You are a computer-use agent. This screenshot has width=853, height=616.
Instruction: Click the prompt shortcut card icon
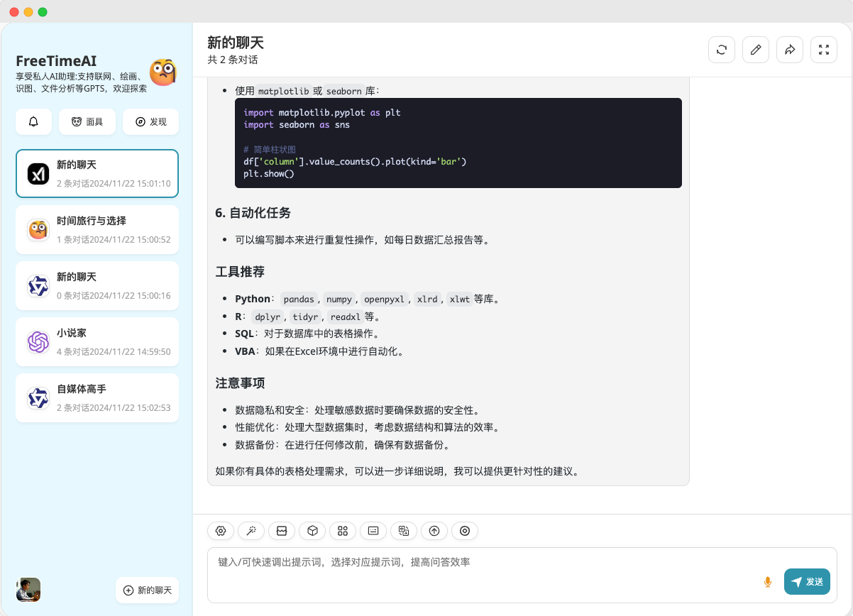point(373,531)
